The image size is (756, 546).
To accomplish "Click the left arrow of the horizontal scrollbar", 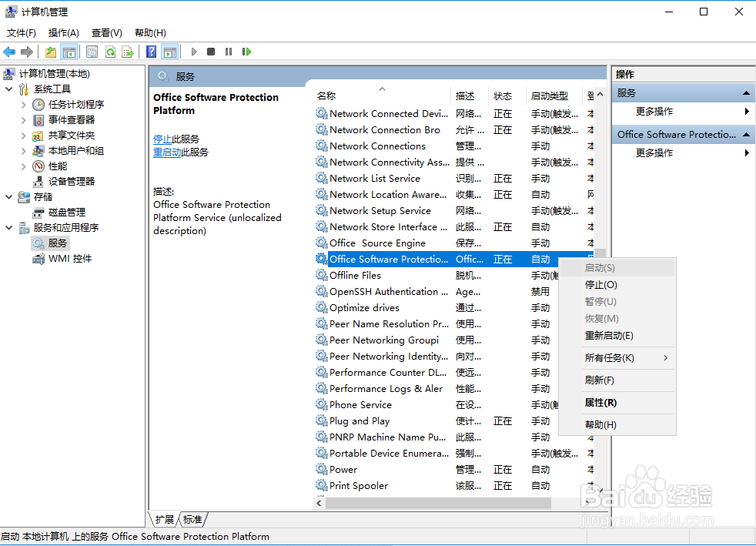I will pos(319,503).
